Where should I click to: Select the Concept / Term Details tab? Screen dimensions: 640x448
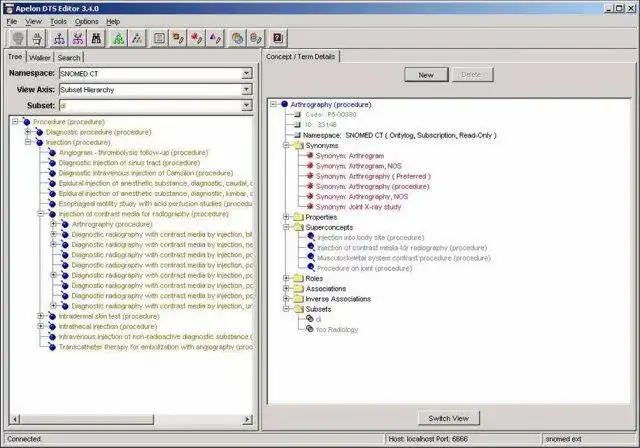click(x=301, y=57)
